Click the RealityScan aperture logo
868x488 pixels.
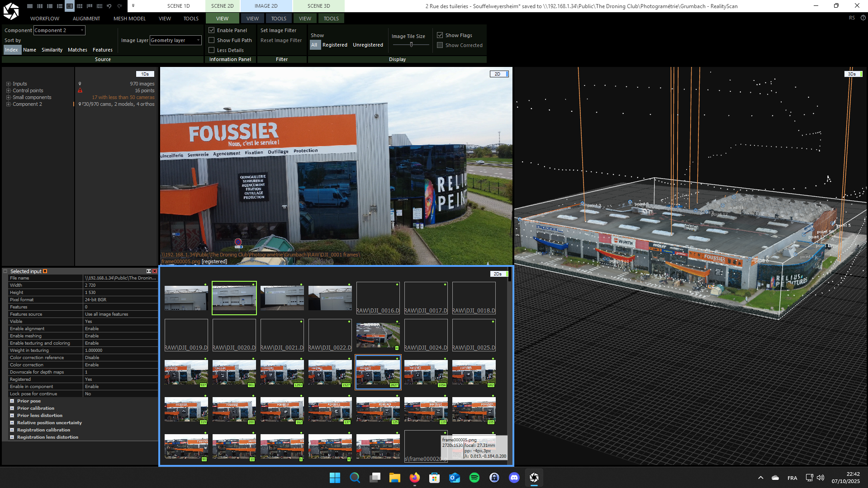pyautogui.click(x=11, y=11)
